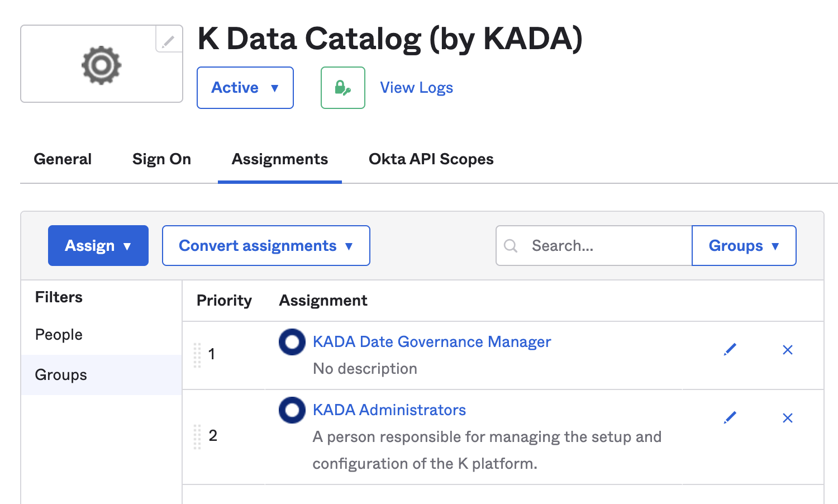The height and width of the screenshot is (504, 838).
Task: Remove the KADA Date Governance Manager assignment
Action: point(787,350)
